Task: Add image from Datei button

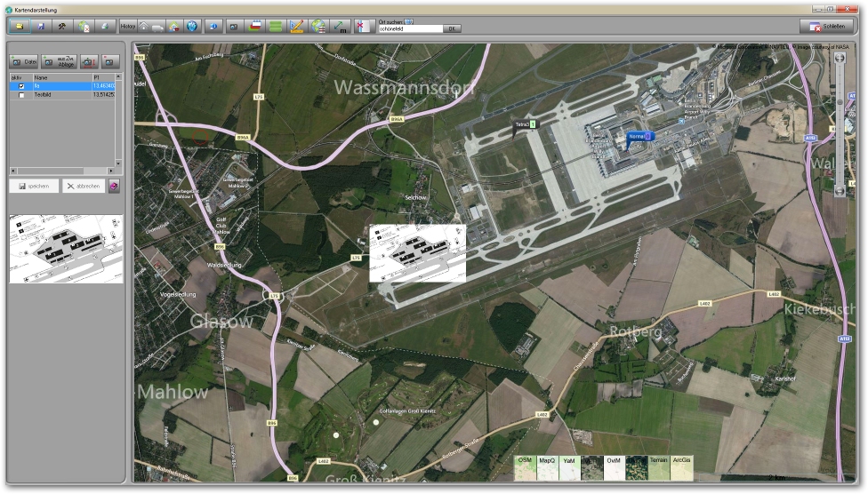Action: (24, 62)
